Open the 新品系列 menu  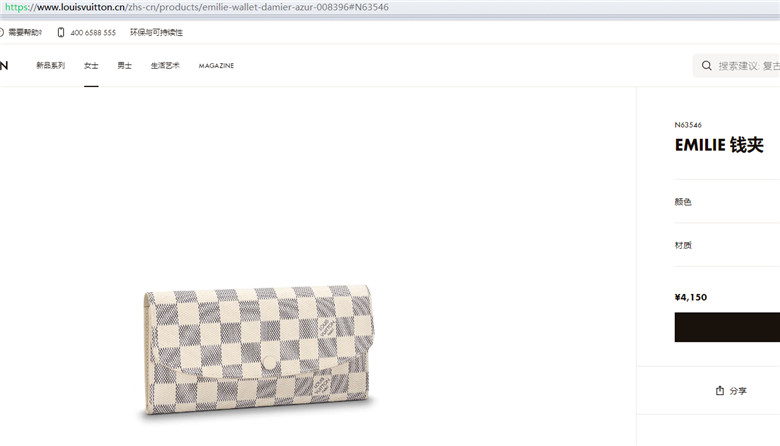(x=50, y=66)
